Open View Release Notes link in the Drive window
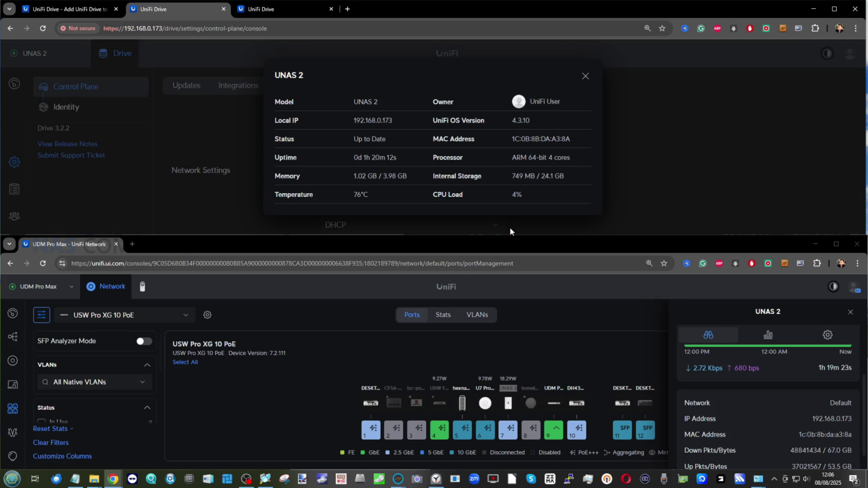This screenshot has width=868, height=488. 67,144
